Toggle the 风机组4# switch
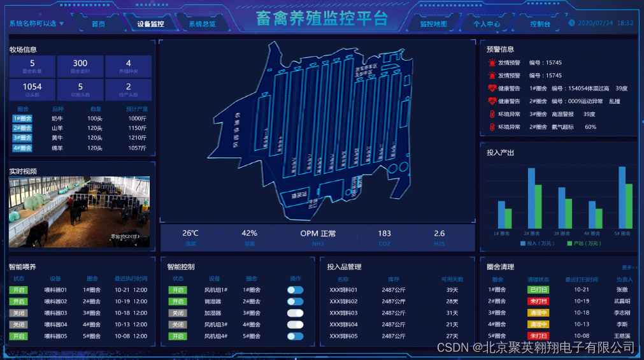This screenshot has height=360, width=644. coord(296,336)
